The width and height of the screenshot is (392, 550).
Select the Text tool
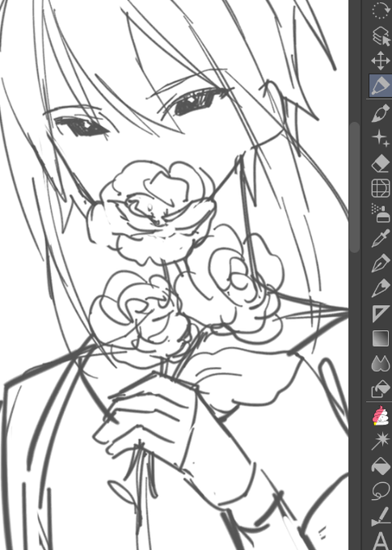[x=380, y=541]
